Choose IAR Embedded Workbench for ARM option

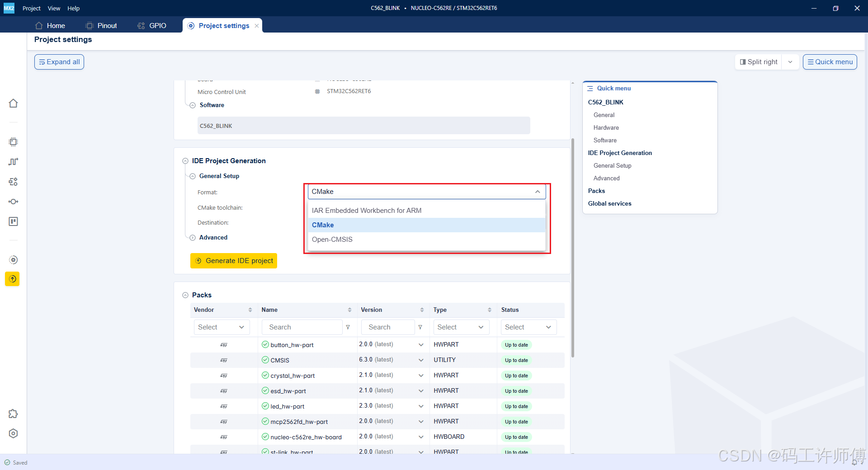(x=427, y=211)
